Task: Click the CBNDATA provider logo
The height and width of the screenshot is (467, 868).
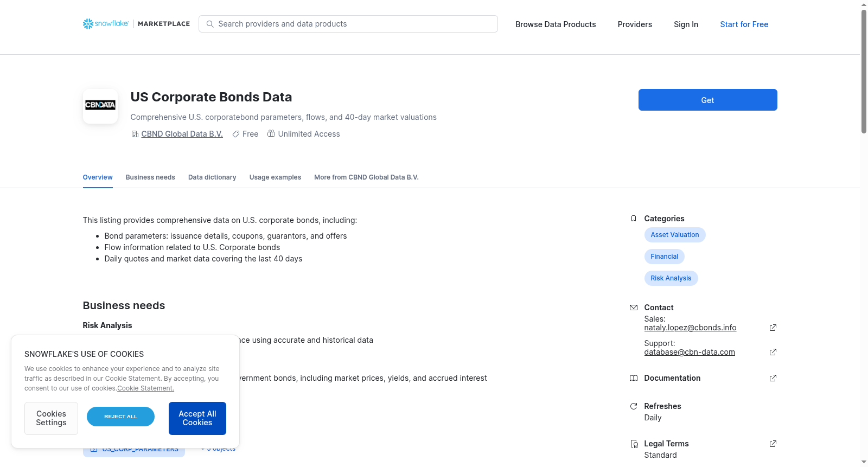Action: coord(100,106)
